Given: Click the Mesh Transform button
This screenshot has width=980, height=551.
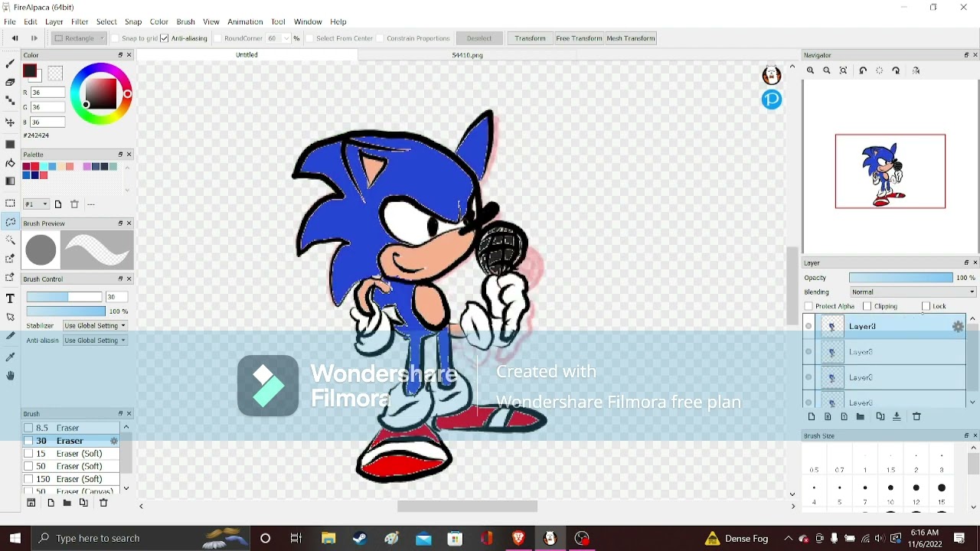Looking at the screenshot, I should click(631, 38).
